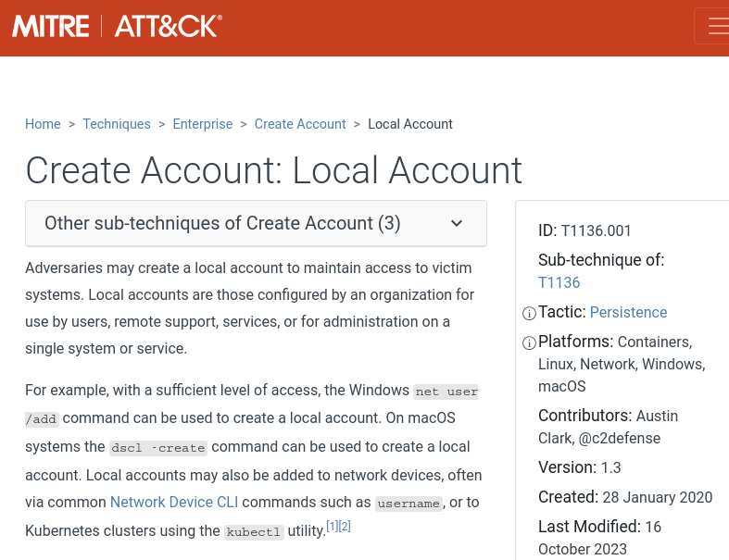
Task: Click the chevron arrow in the sub-techniques box
Action: tap(457, 223)
